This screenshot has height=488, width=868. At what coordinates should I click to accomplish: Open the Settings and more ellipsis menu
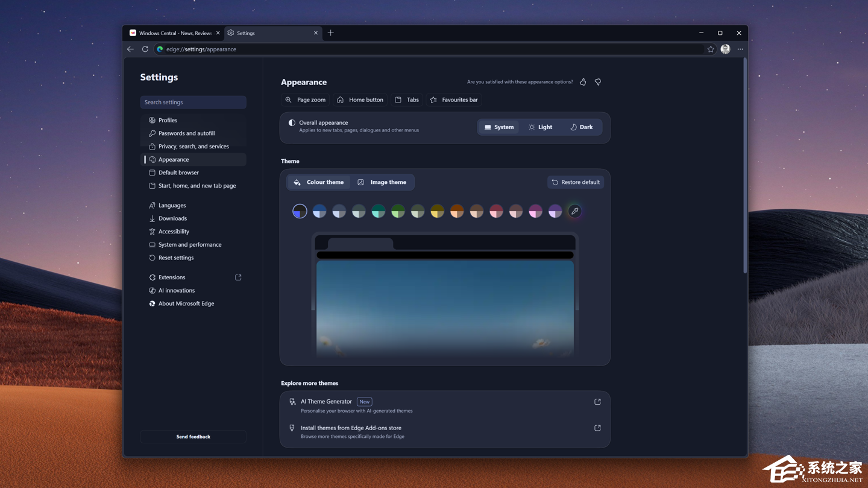(740, 49)
